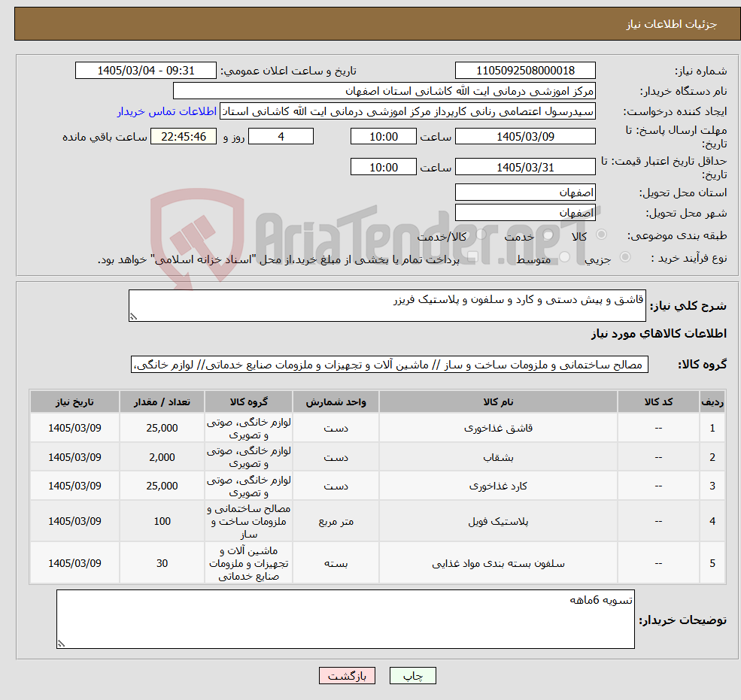The height and width of the screenshot is (700, 741).
Task: Click the delivery city field شهر محل تحویل
Action: coord(525,213)
